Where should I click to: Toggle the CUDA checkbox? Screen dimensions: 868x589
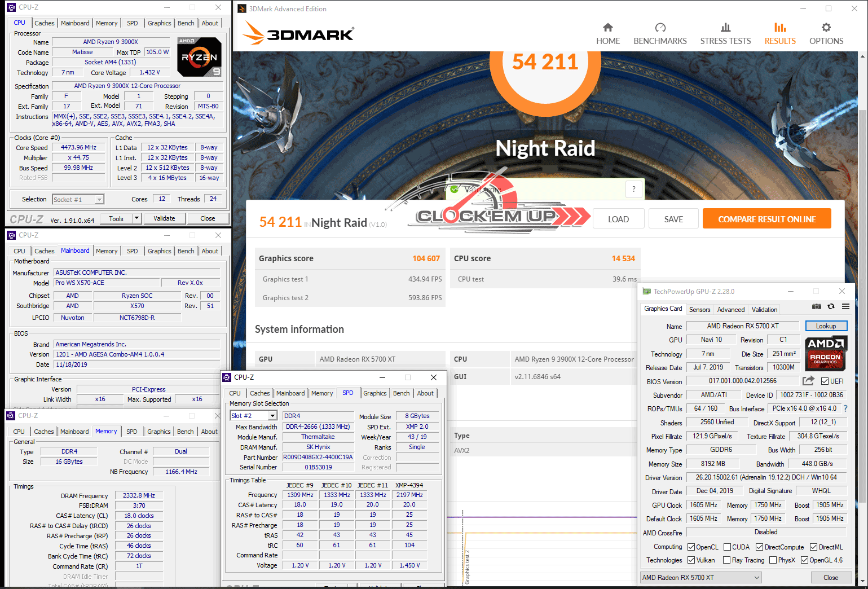(x=727, y=547)
